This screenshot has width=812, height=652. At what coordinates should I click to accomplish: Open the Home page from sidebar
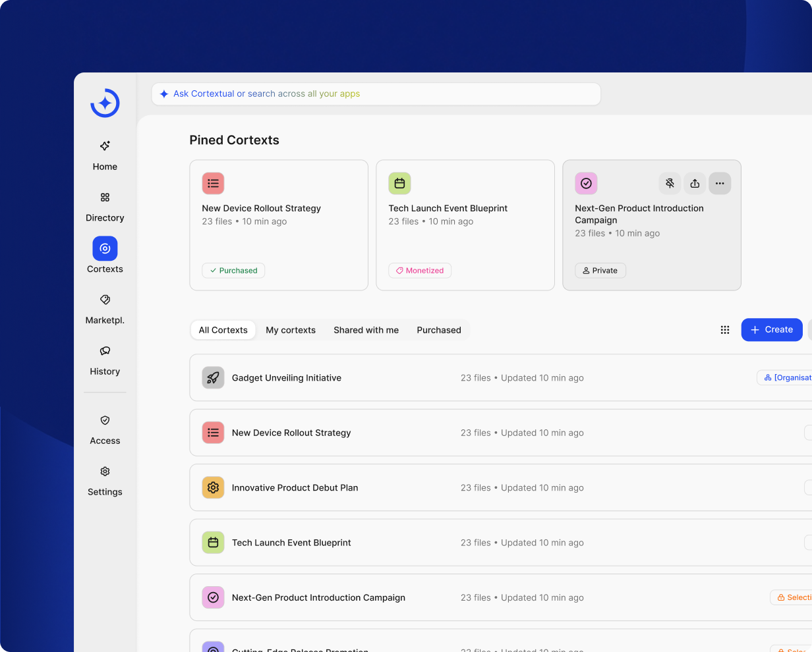[x=105, y=155]
